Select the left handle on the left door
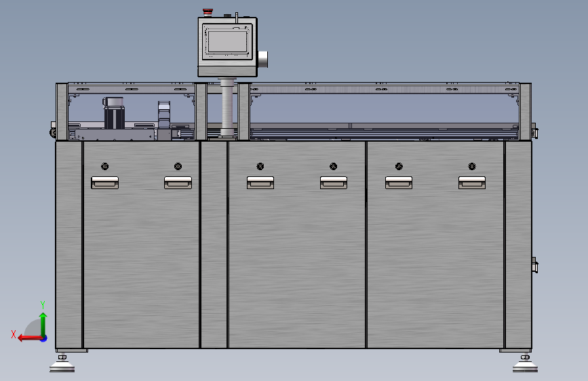 tap(105, 182)
